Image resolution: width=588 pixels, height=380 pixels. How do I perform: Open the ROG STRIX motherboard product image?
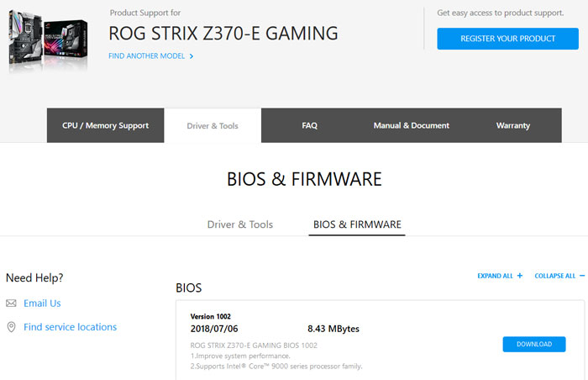click(49, 40)
